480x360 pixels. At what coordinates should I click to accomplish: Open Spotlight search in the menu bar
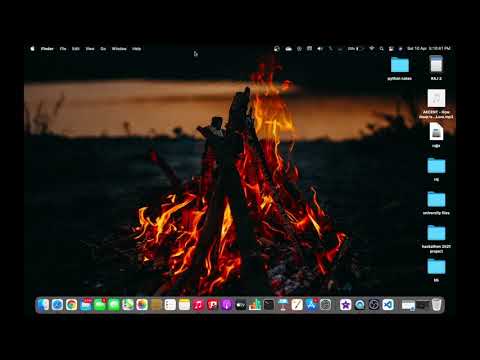coord(381,48)
